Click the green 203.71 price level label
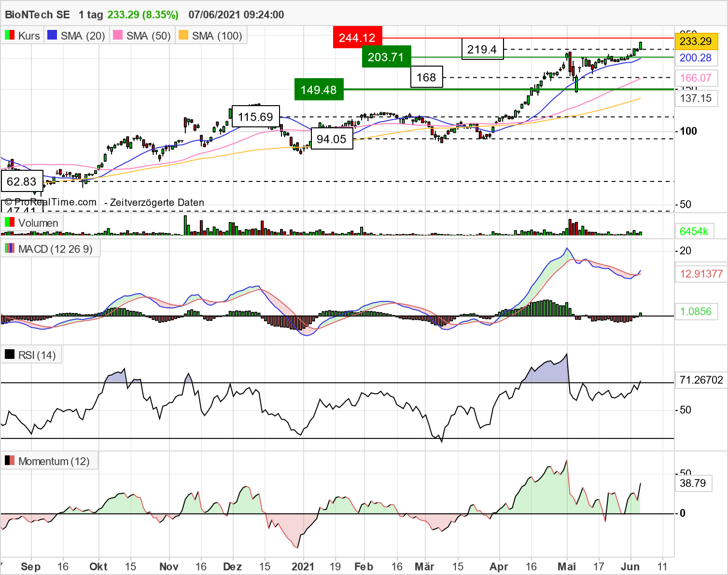The width and height of the screenshot is (728, 575). [387, 57]
